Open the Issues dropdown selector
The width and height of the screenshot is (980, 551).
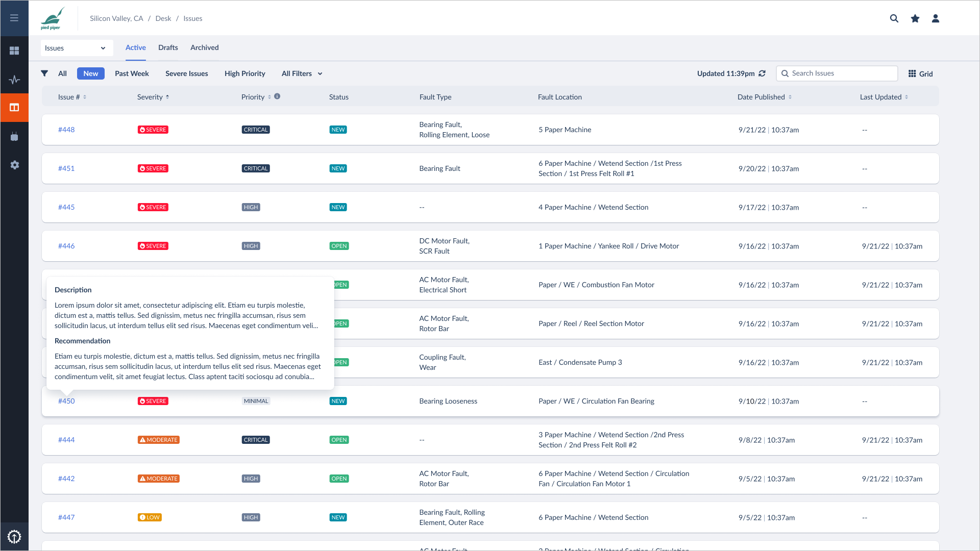pyautogui.click(x=77, y=48)
